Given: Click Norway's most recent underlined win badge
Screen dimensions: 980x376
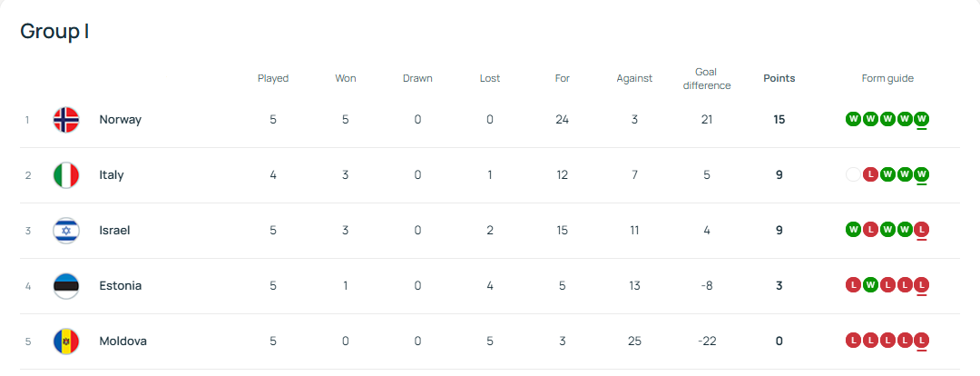Looking at the screenshot, I should coord(922,119).
